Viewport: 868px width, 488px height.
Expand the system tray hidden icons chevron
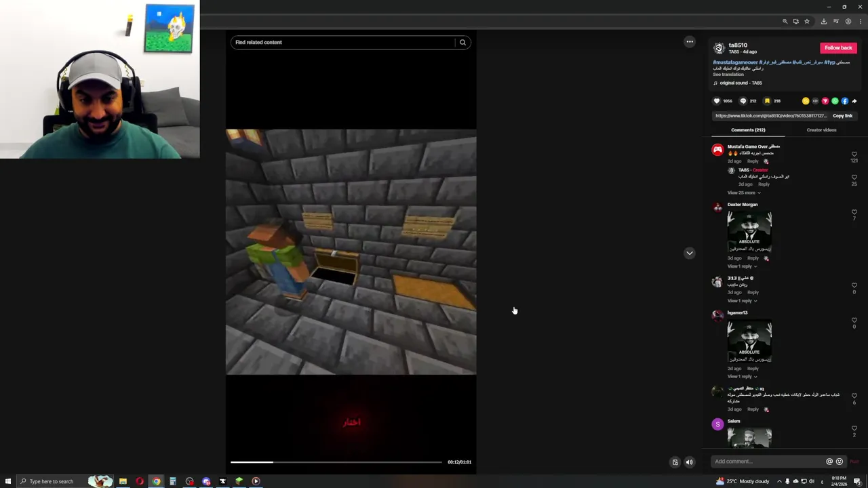[x=778, y=481]
